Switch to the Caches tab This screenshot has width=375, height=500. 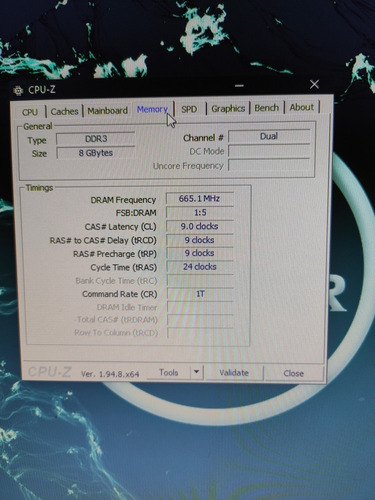[64, 111]
